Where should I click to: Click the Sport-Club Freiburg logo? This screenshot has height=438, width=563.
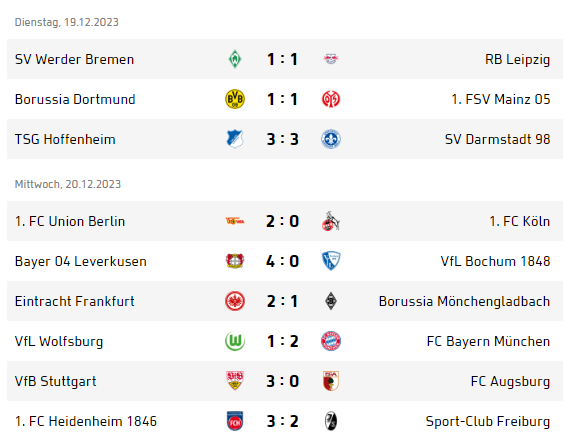click(331, 421)
